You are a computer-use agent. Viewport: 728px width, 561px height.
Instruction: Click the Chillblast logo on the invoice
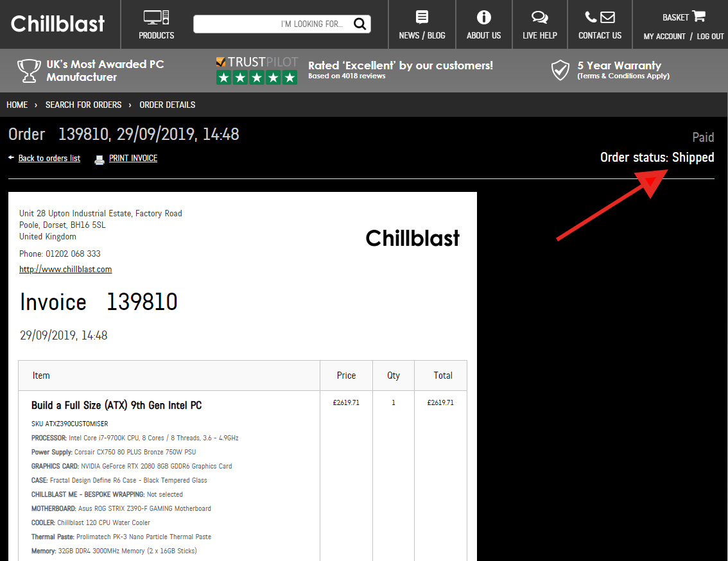coord(412,238)
